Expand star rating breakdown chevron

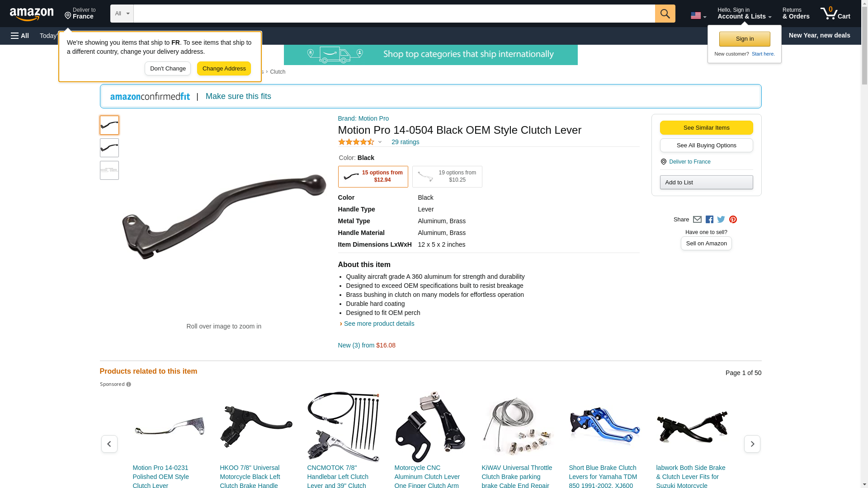click(x=380, y=142)
